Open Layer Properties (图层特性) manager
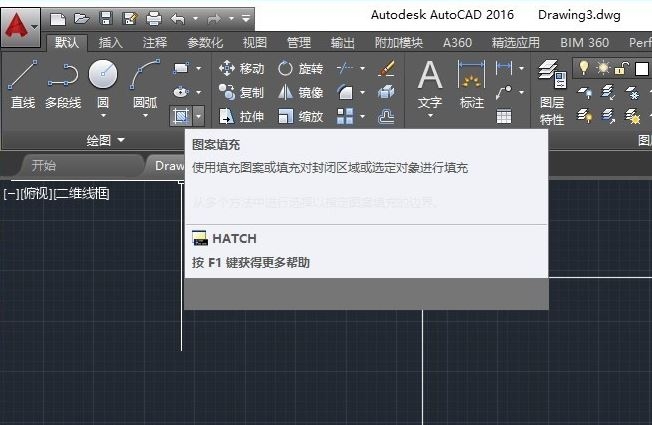 pyautogui.click(x=552, y=92)
